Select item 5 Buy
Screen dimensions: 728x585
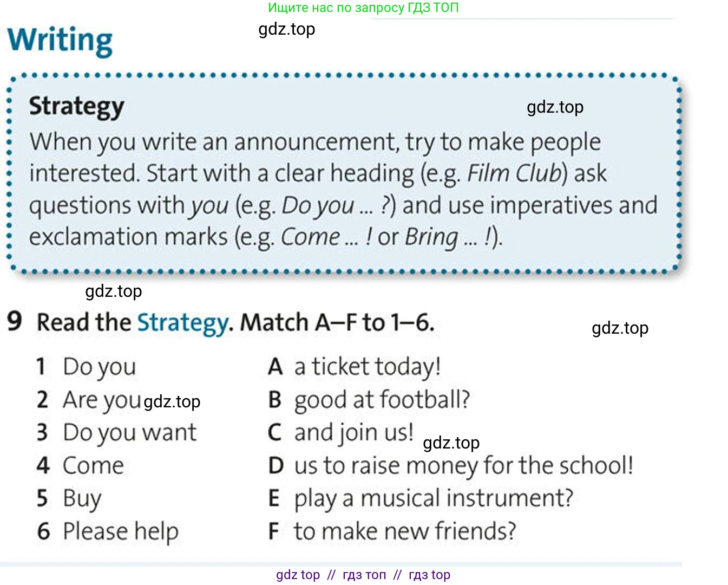[x=69, y=499]
